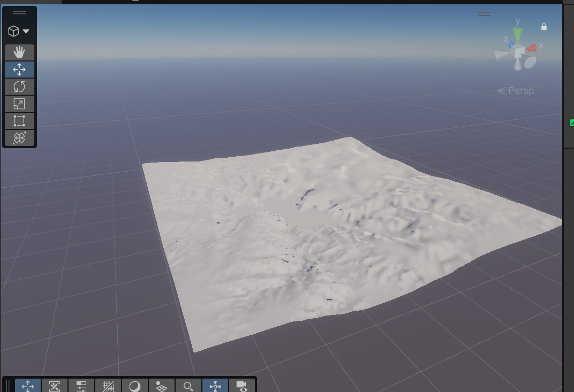Open the tool context cube dropdown
The width and height of the screenshot is (574, 392).
pyautogui.click(x=19, y=32)
